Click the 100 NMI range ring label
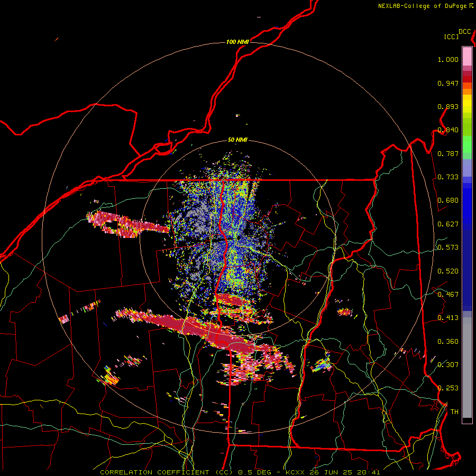Screen dimensions: 476x476 pos(237,42)
